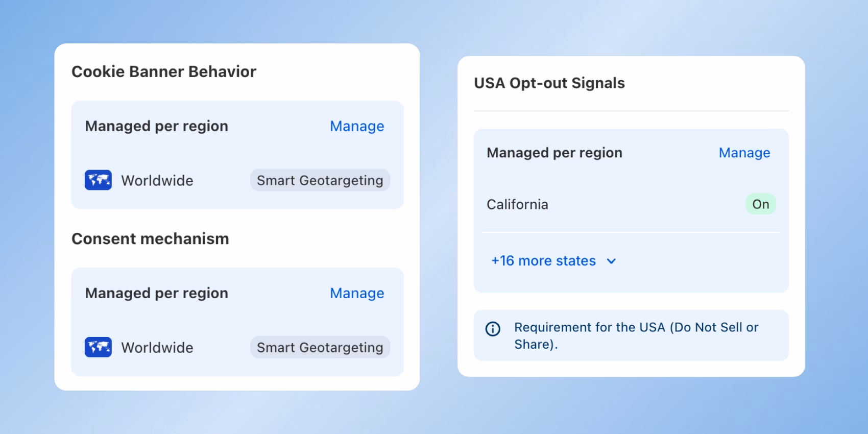Click the USA Do Not Sell requirement notice
The width and height of the screenshot is (868, 434).
[x=636, y=335]
